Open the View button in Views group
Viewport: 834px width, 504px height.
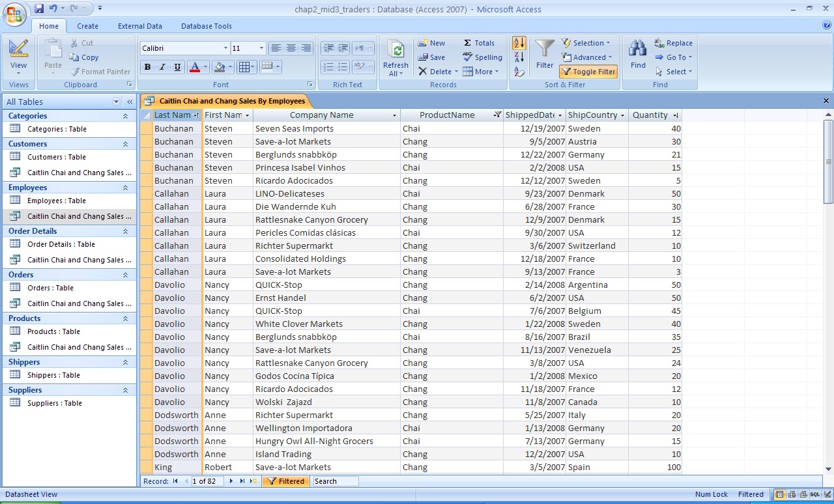pos(19,58)
